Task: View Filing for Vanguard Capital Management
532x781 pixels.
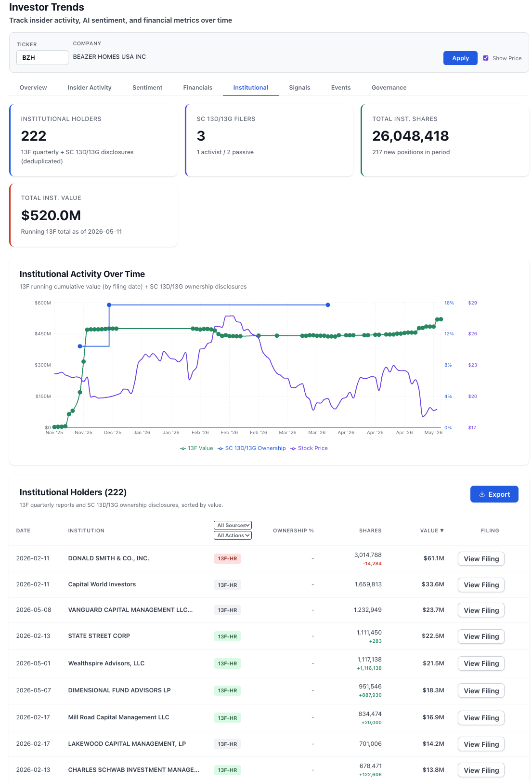Action: point(481,610)
